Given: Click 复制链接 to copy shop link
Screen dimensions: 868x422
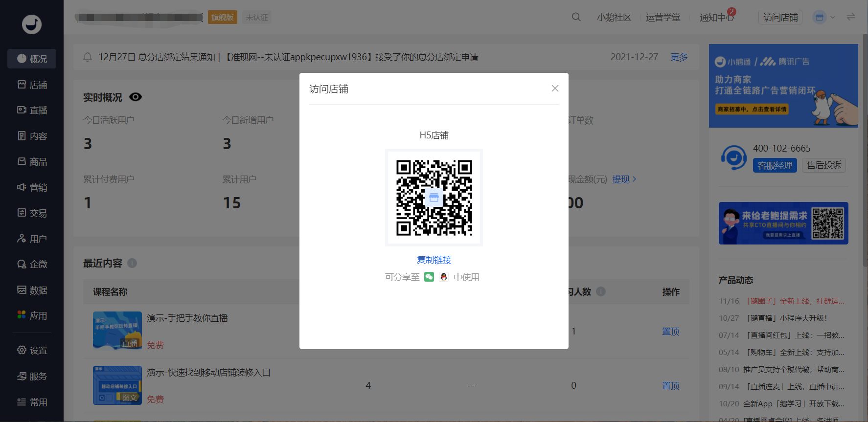Looking at the screenshot, I should tap(434, 260).
